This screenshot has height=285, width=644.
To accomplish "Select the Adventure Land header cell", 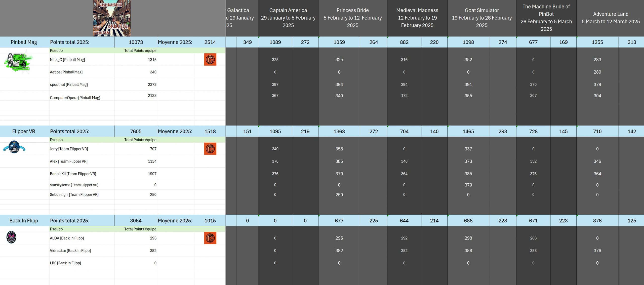I will [x=611, y=18].
